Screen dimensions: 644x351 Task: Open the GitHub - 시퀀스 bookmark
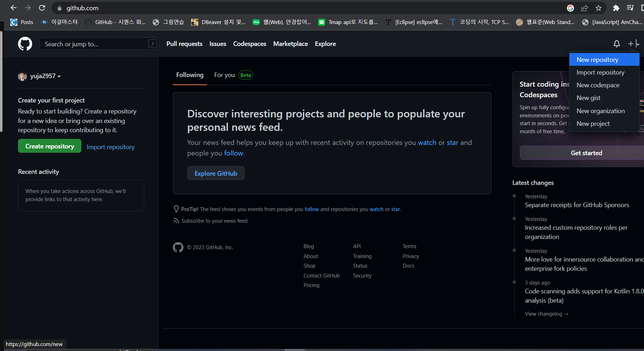pos(115,22)
